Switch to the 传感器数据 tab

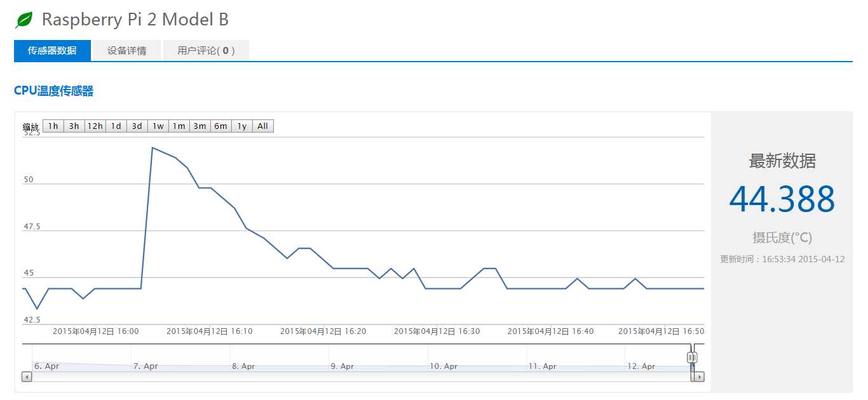52,51
